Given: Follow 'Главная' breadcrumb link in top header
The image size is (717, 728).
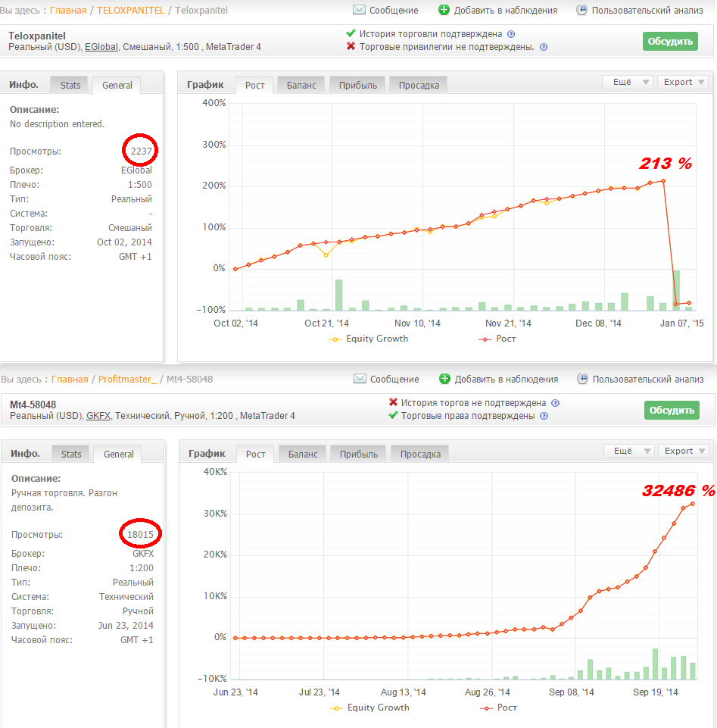Looking at the screenshot, I should click(68, 10).
